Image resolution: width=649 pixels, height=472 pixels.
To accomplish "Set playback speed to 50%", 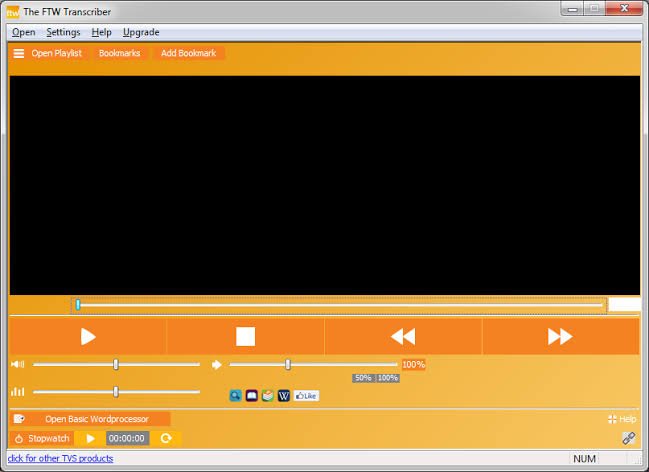I will [x=363, y=378].
